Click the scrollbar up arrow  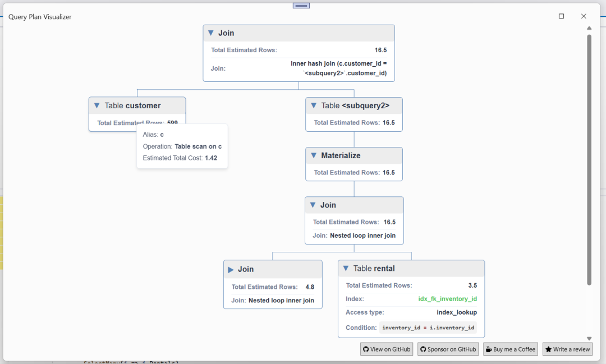coord(589,27)
